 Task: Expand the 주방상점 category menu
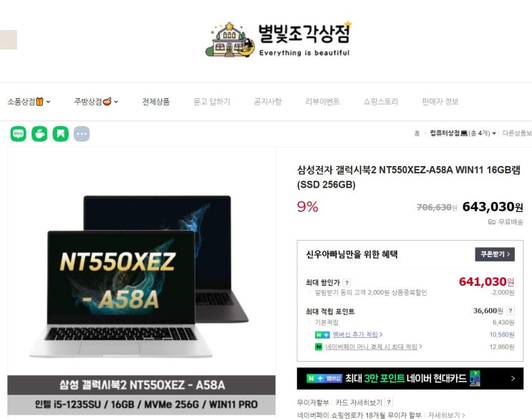point(97,102)
